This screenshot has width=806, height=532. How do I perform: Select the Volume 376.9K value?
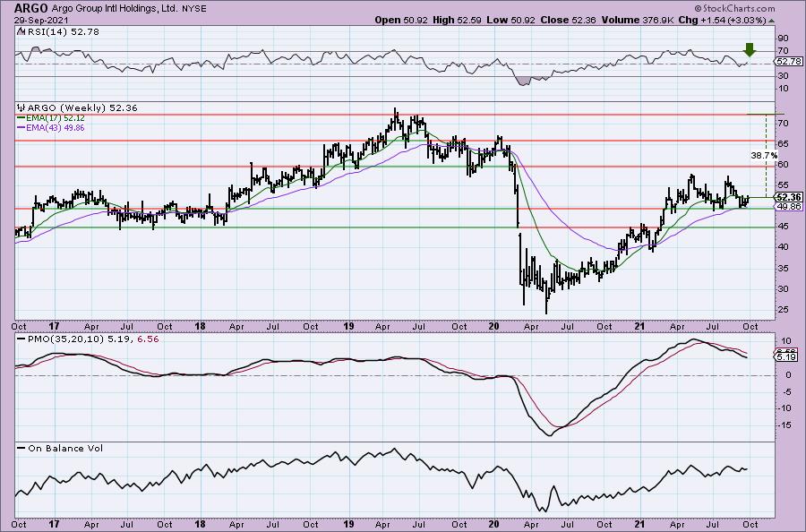[x=638, y=20]
